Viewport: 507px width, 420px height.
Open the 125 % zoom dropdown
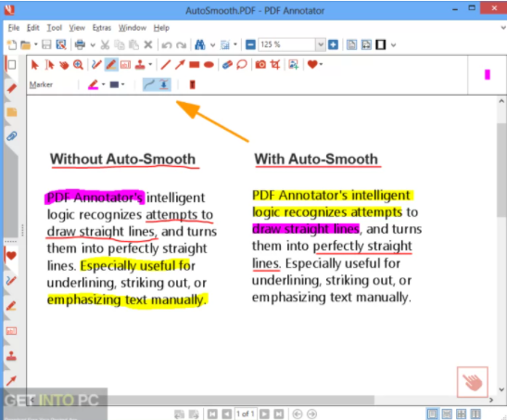pos(320,45)
